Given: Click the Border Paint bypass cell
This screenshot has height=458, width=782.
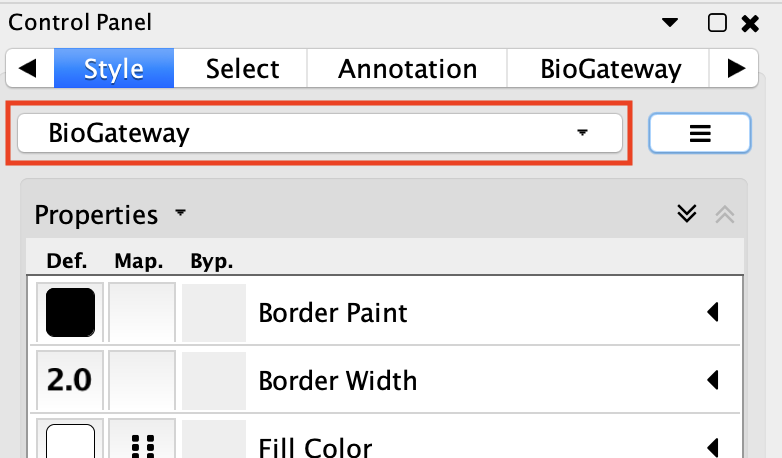Looking at the screenshot, I should (x=214, y=313).
